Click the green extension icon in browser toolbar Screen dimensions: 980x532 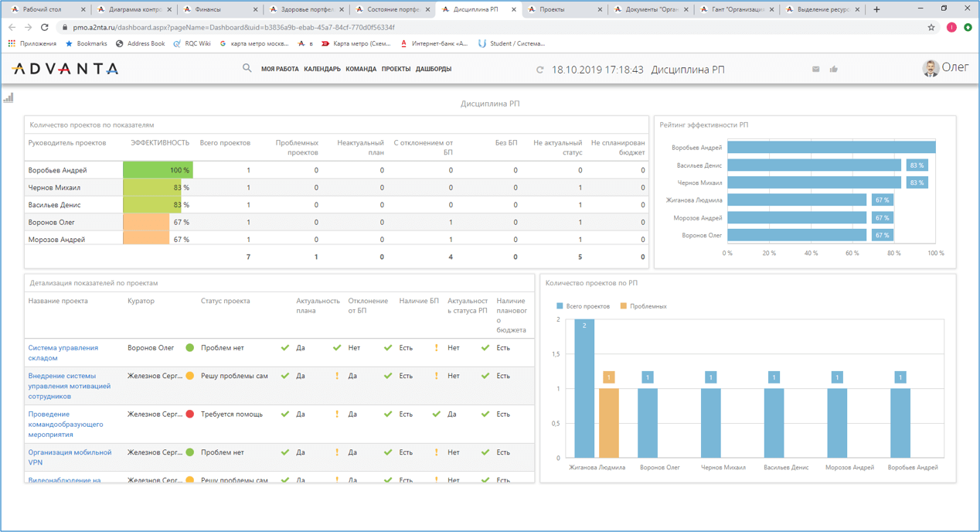pyautogui.click(x=968, y=27)
